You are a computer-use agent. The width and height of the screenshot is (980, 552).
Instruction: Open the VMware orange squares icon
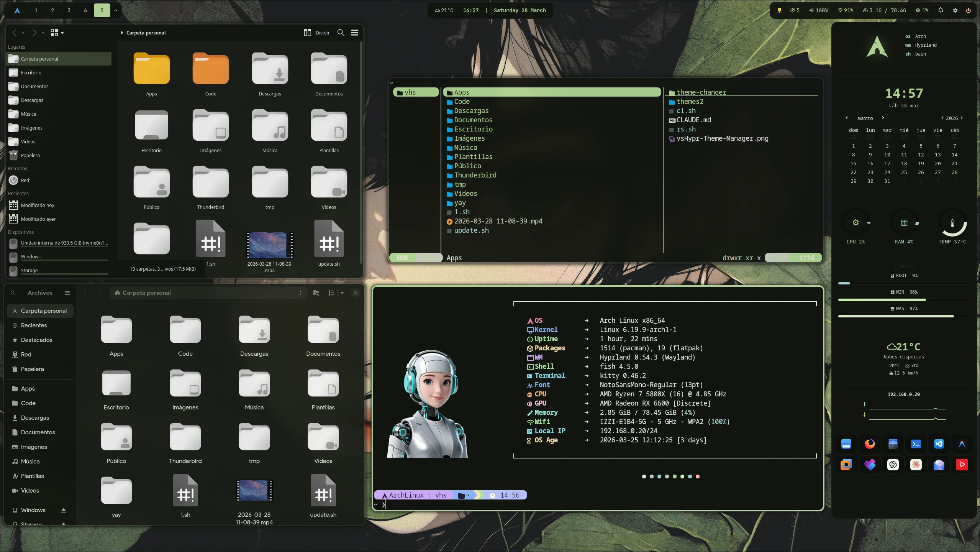tap(846, 465)
